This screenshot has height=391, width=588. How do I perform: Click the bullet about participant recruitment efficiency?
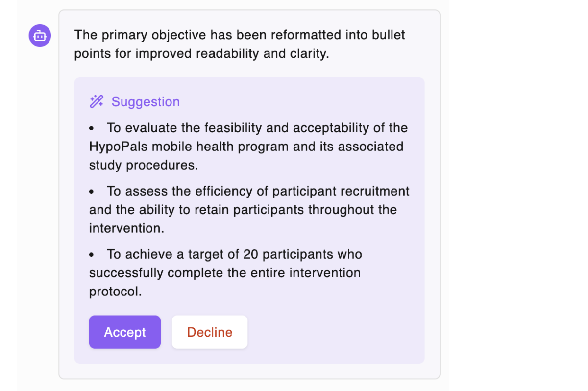(x=248, y=209)
